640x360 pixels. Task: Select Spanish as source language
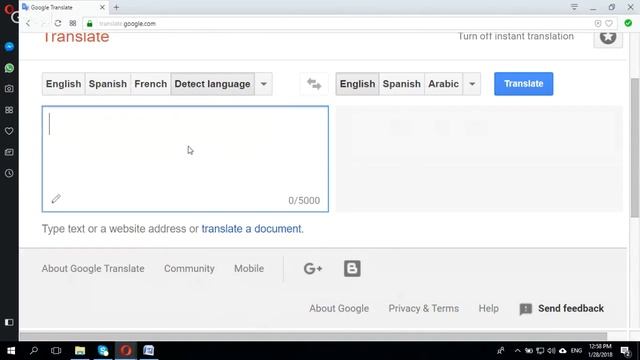(x=108, y=84)
